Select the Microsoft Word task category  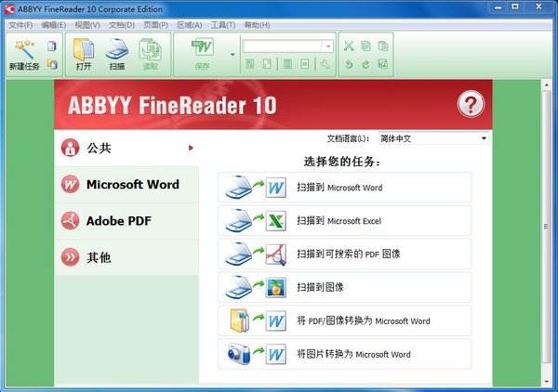tap(126, 185)
